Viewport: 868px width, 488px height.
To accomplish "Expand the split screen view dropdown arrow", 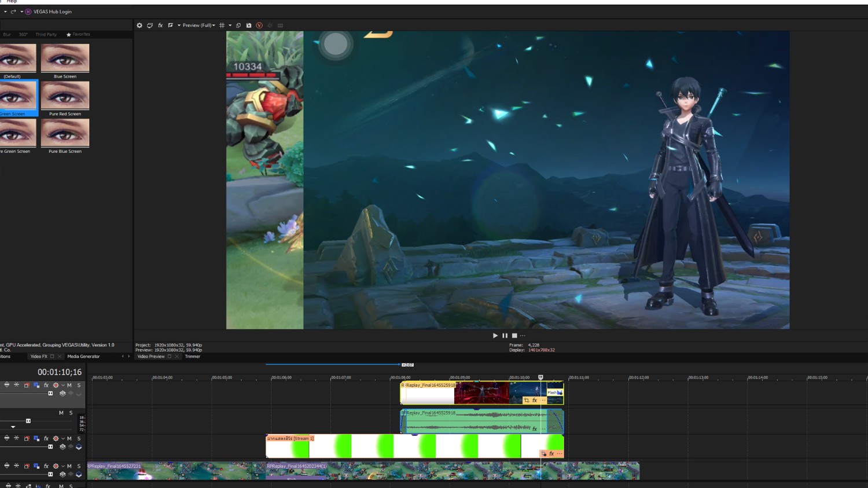I will click(179, 25).
